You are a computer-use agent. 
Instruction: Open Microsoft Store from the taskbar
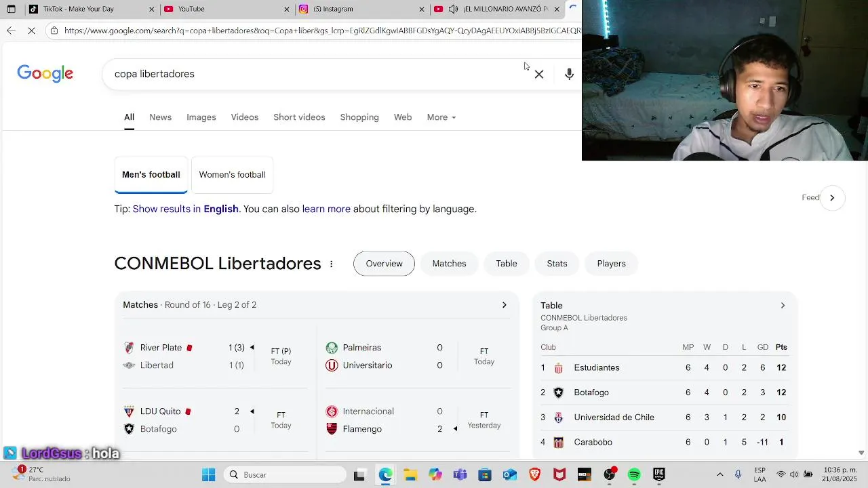pos(485,474)
